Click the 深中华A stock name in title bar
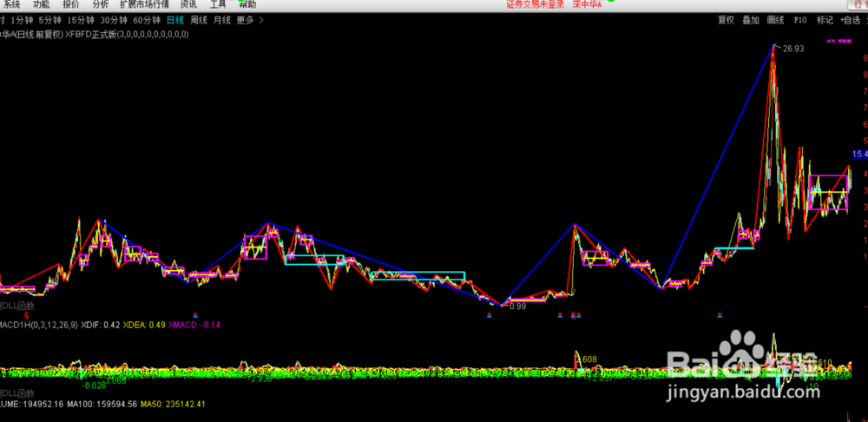The image size is (868, 422). click(587, 5)
